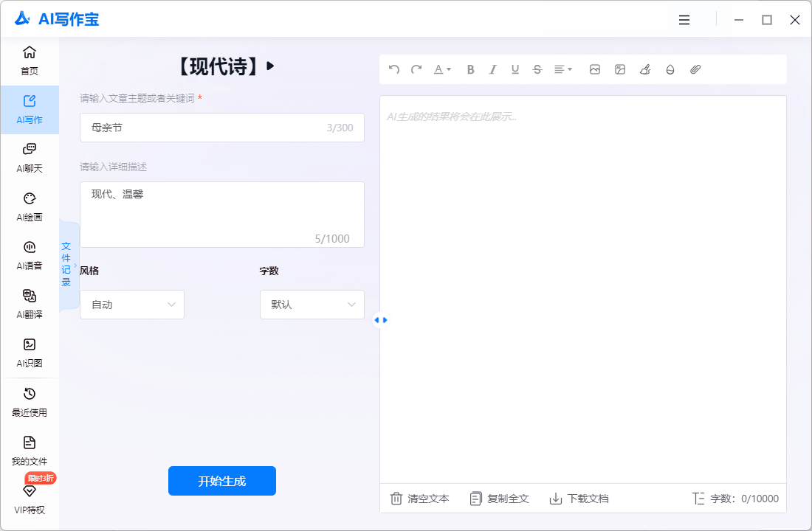The width and height of the screenshot is (812, 531).
Task: Click the 清空文本 trash icon
Action: click(x=396, y=499)
